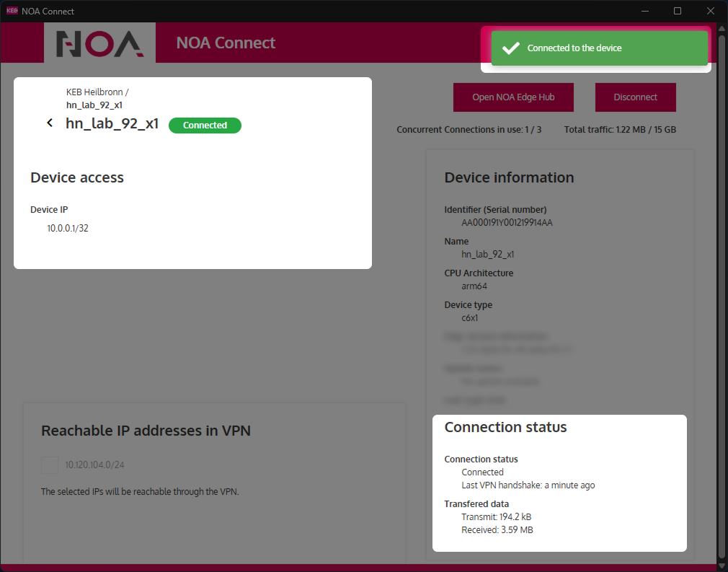Click the checkmark icon in the success notification
Screen dimensions: 728x572
coord(511,48)
